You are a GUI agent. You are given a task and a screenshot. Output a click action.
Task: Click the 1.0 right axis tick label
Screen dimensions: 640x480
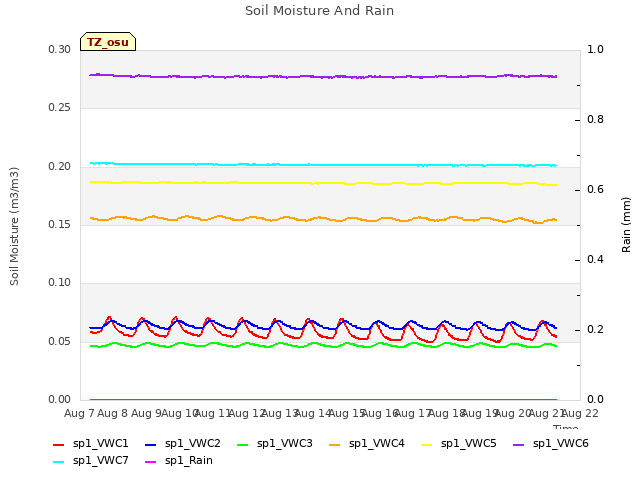[595, 50]
